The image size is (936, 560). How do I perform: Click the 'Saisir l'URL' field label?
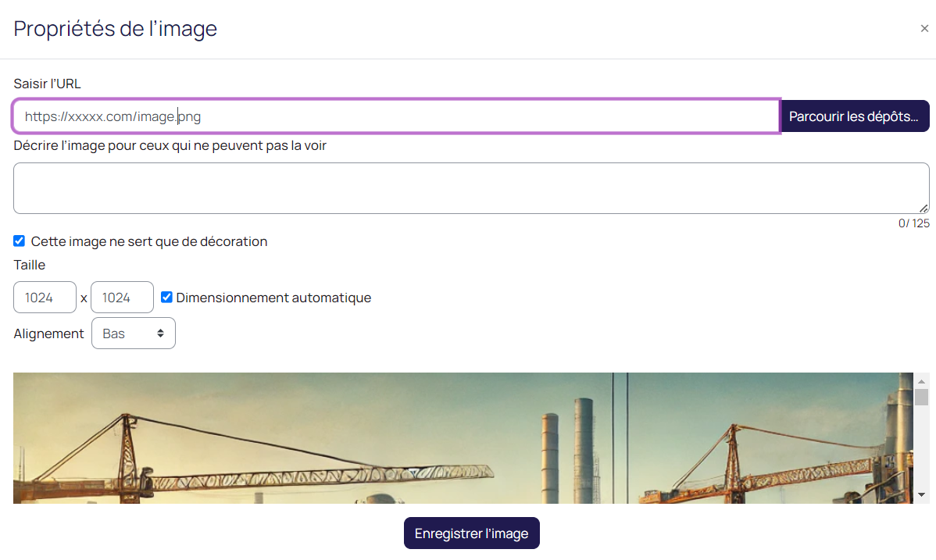point(48,84)
